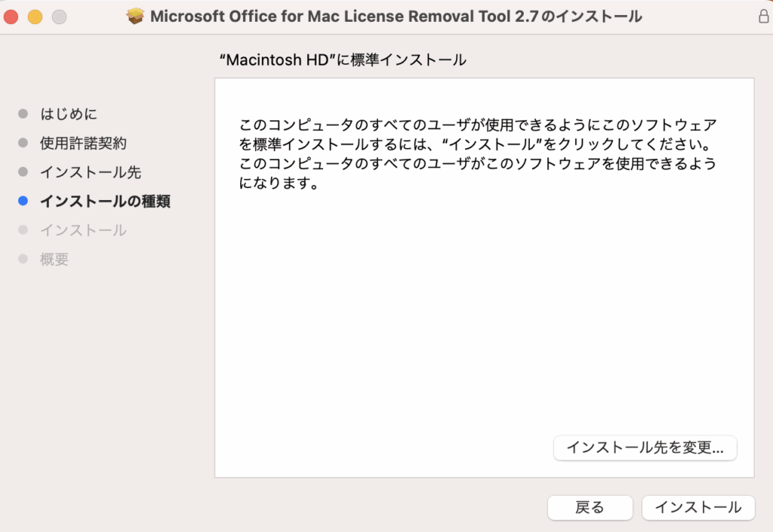This screenshot has height=532, width=773.
Task: Select the インストール先 step in the sidebar
Action: pyautogui.click(x=91, y=172)
